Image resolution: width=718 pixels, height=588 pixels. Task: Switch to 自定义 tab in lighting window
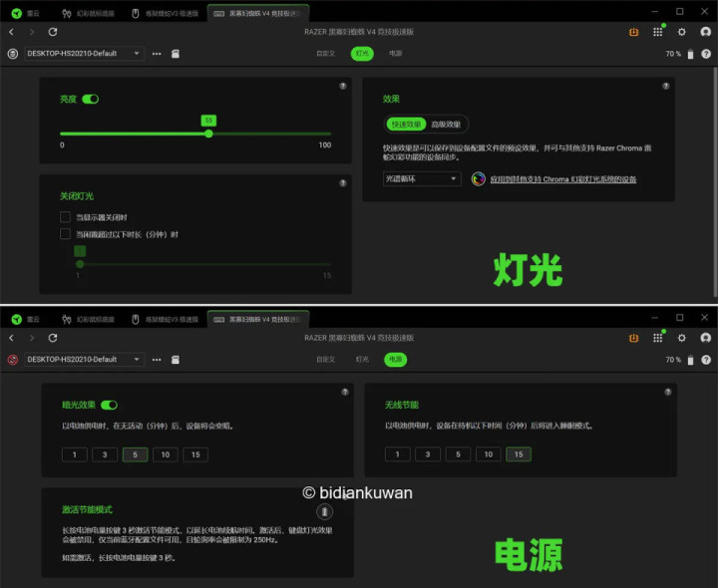pos(325,54)
